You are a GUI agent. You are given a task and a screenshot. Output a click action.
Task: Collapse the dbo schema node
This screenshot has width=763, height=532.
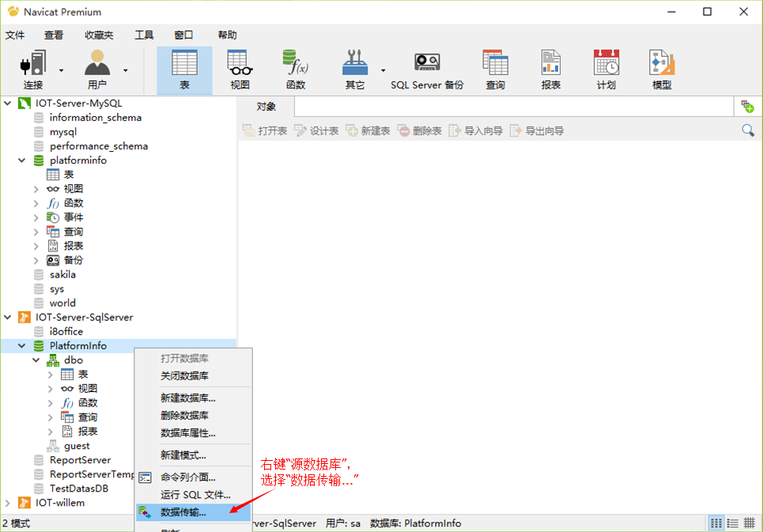(x=36, y=360)
